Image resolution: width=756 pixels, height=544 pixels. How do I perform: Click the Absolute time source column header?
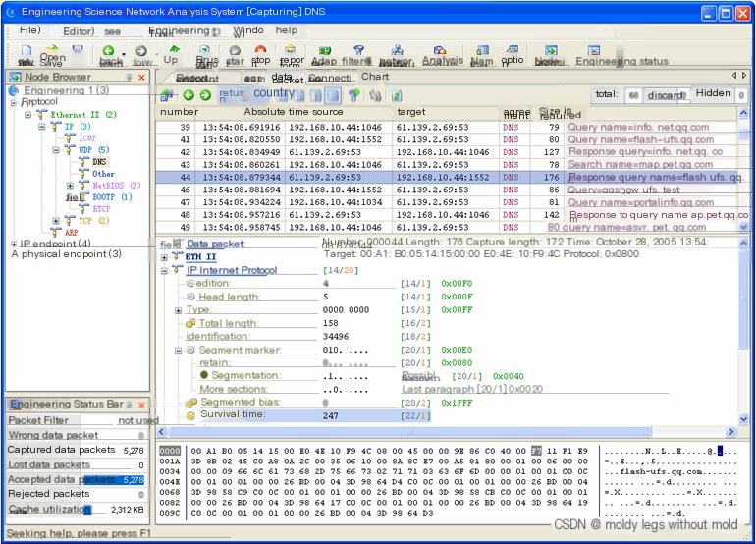(294, 112)
